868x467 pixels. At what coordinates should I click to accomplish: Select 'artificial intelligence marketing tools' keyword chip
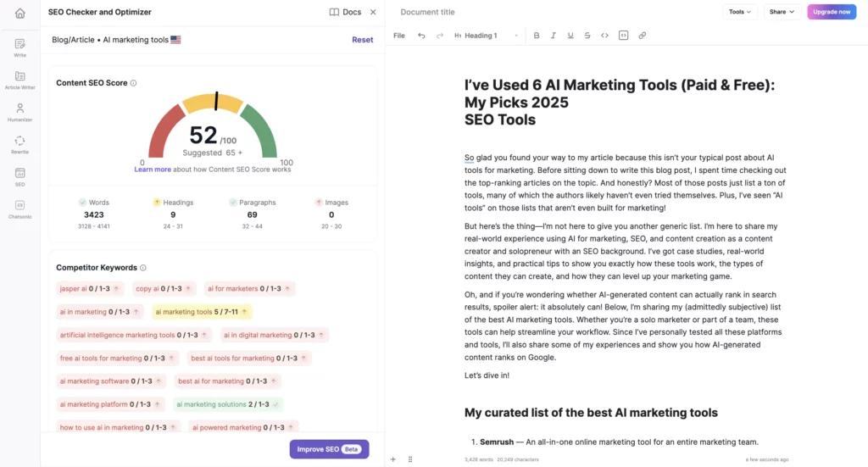pyautogui.click(x=134, y=336)
